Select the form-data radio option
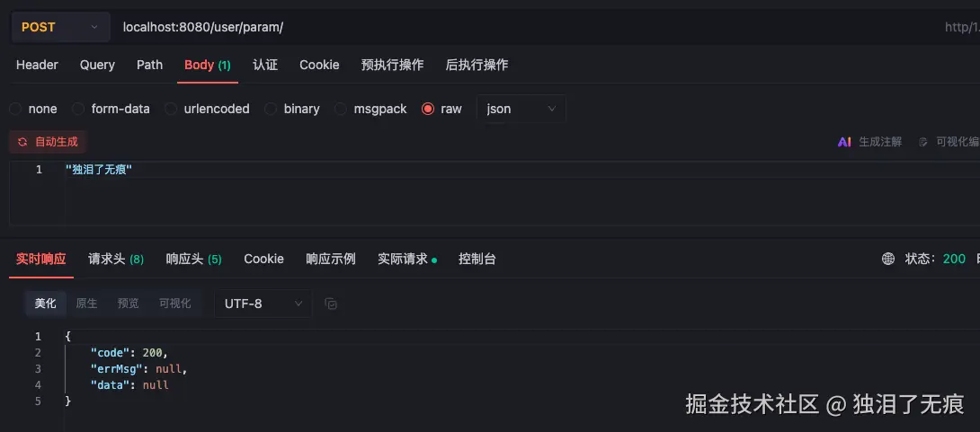Image resolution: width=980 pixels, height=432 pixels. (x=78, y=109)
